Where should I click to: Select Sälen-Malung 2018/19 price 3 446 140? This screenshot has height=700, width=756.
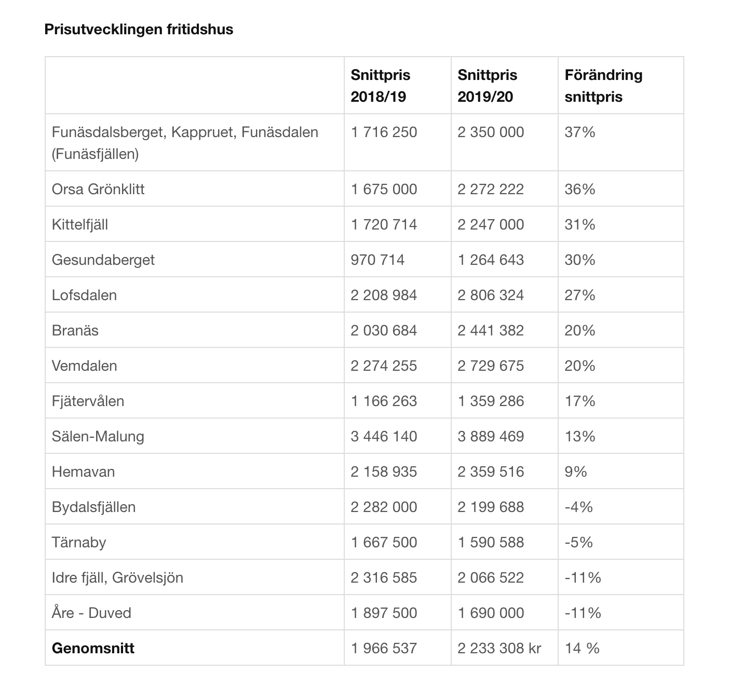coord(384,436)
